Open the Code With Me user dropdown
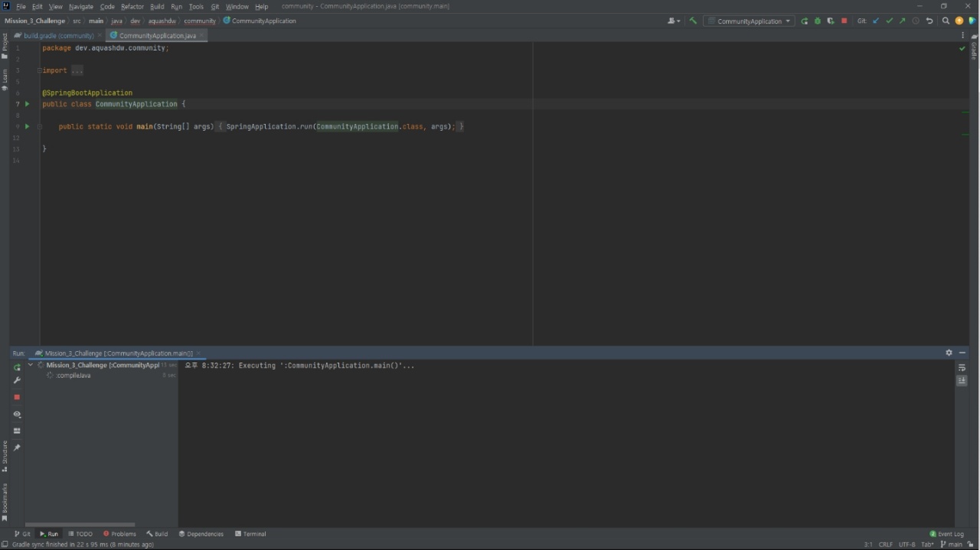980x550 pixels. tap(674, 21)
